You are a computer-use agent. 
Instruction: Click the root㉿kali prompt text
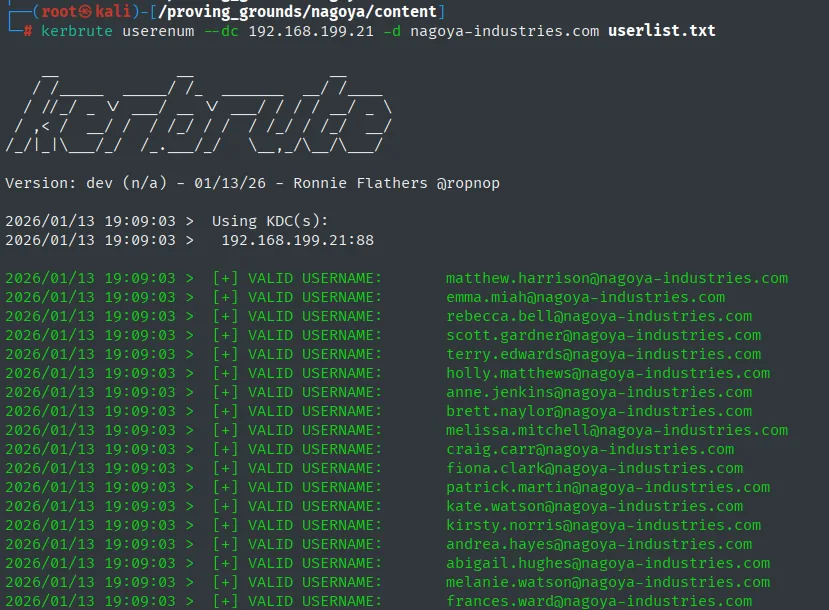(86, 12)
